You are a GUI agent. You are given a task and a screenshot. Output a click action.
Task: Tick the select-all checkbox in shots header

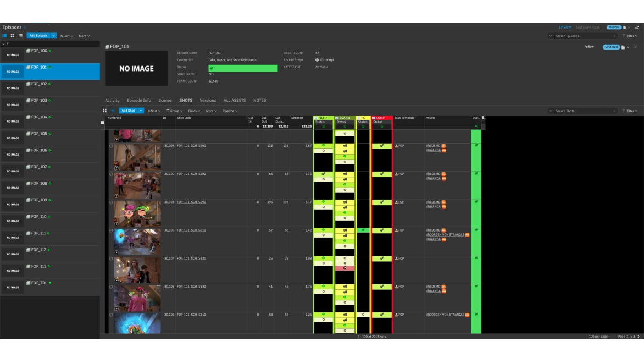[x=102, y=123]
